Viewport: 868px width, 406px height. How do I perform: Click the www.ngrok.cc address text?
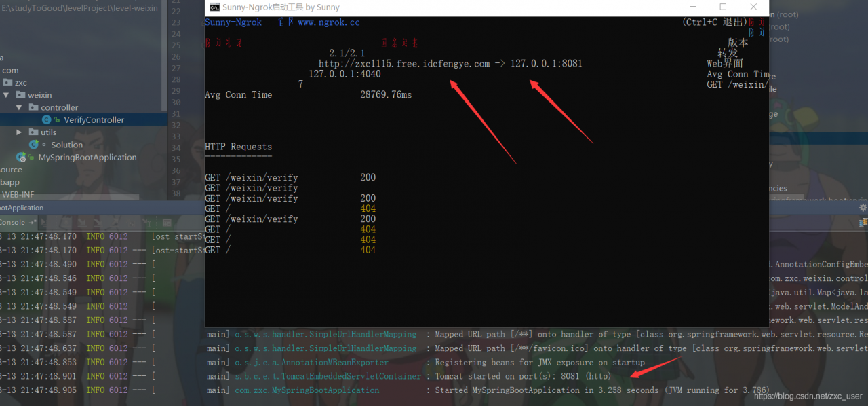(x=329, y=22)
